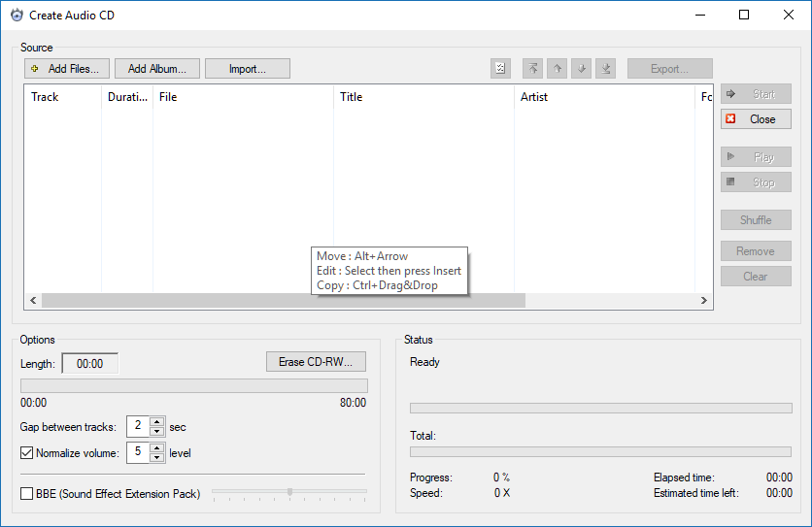This screenshot has height=527, width=812.
Task: Enable BBE Sound Effect Extension Pack checkbox
Action: (27, 494)
